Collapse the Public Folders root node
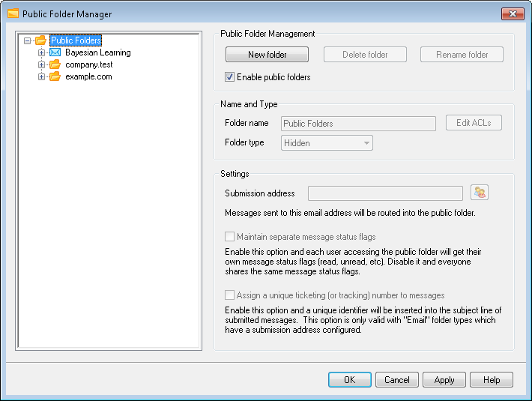The height and width of the screenshot is (401, 532). pos(28,41)
